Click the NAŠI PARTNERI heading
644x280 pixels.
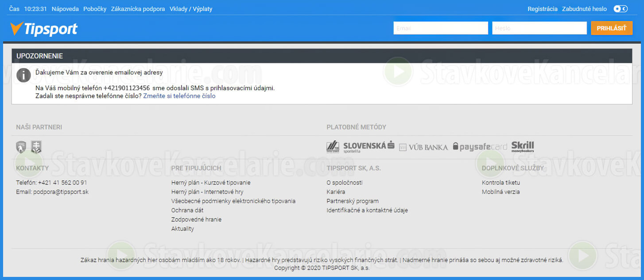click(39, 127)
